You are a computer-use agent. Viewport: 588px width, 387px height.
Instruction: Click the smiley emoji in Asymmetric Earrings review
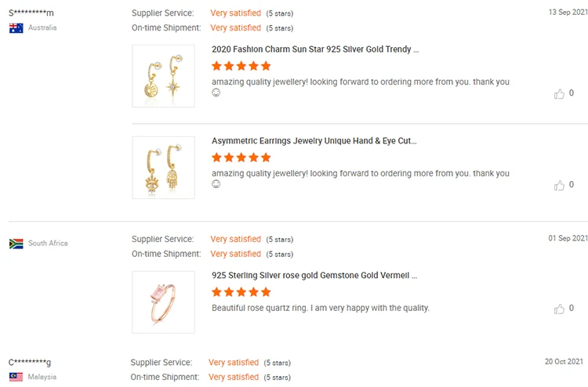click(x=216, y=184)
